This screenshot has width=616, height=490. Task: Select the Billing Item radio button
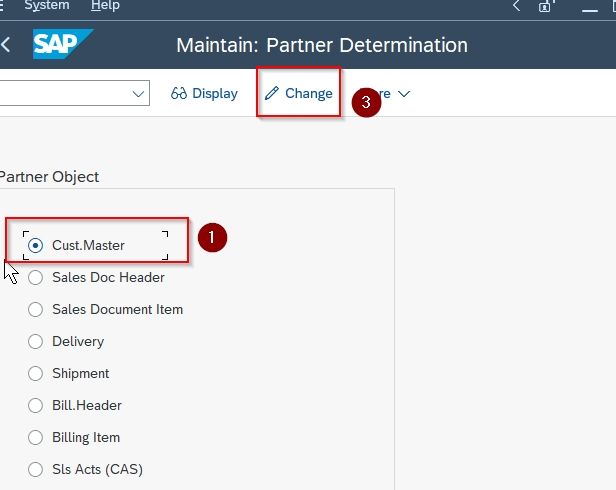click(35, 437)
